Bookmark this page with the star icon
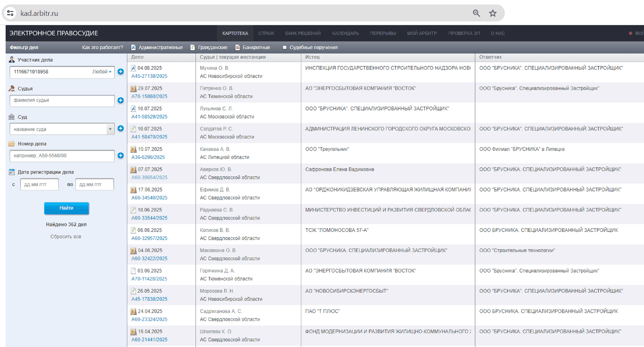Screen dimensions: 644x347 [x=493, y=13]
